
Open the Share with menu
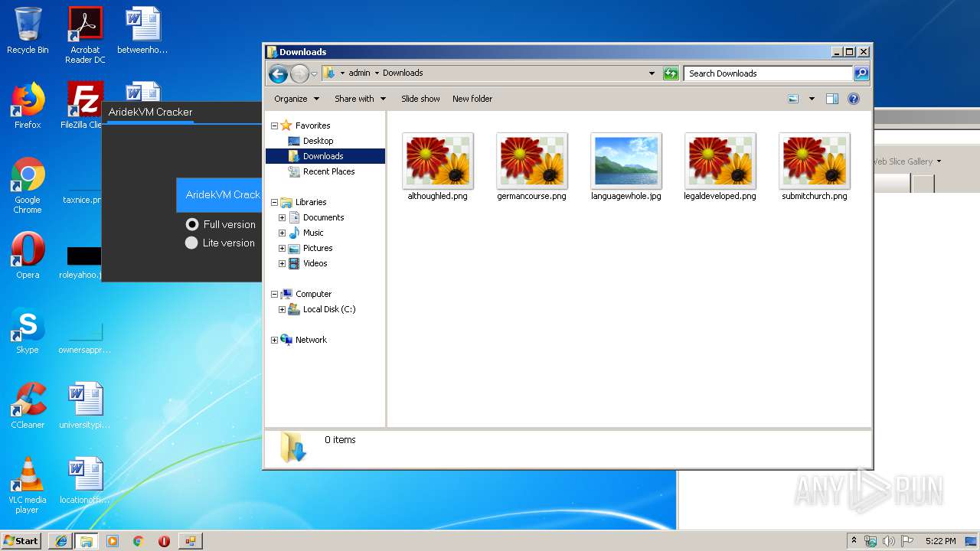coord(360,99)
